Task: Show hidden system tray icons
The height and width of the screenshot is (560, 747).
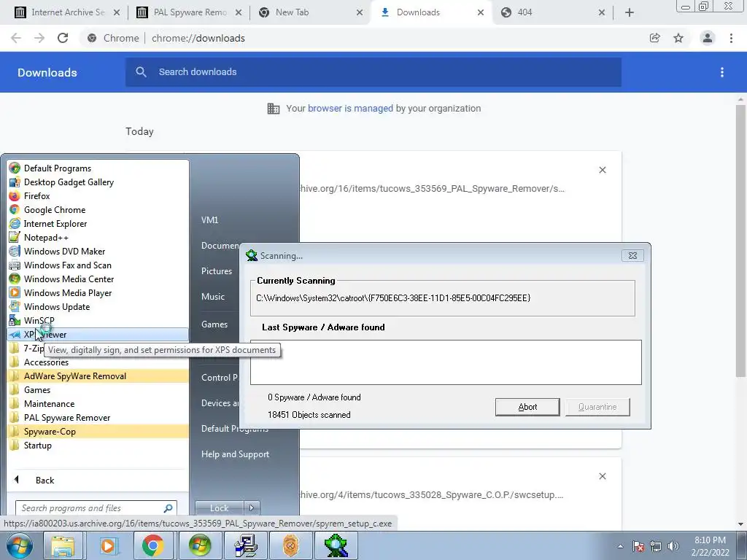Action: (620, 546)
